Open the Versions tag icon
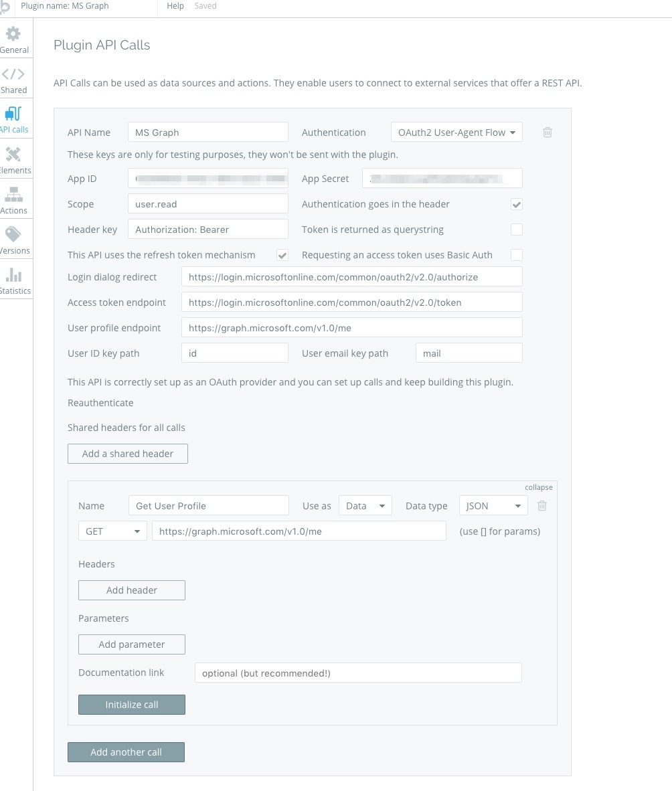This screenshot has height=791, width=672. point(13,235)
